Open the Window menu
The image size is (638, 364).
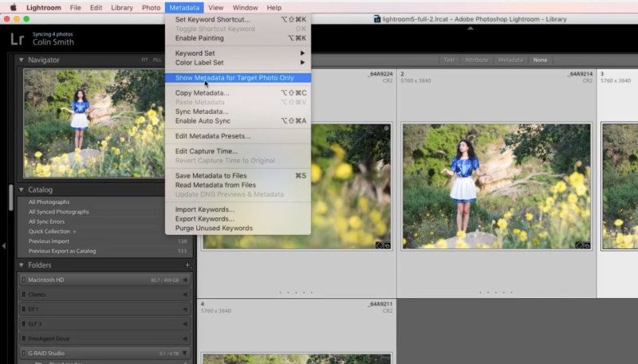coord(245,8)
